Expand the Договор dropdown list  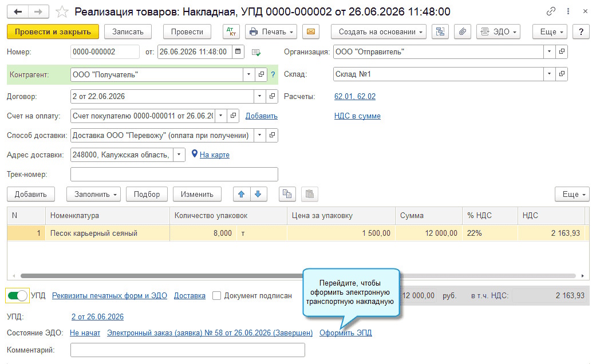(259, 96)
